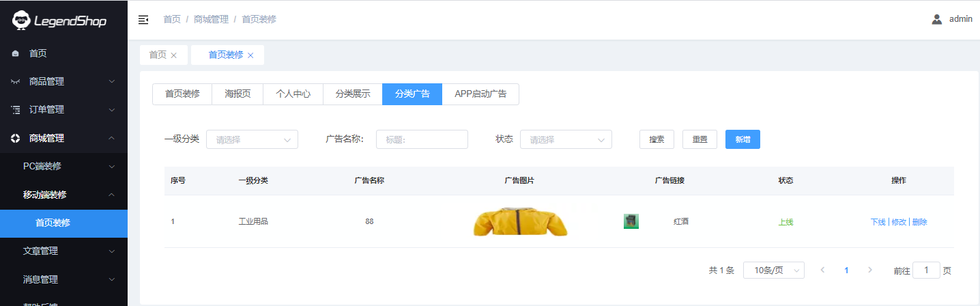Open the 状态 filter dropdown
Image resolution: width=980 pixels, height=306 pixels.
pyautogui.click(x=566, y=139)
